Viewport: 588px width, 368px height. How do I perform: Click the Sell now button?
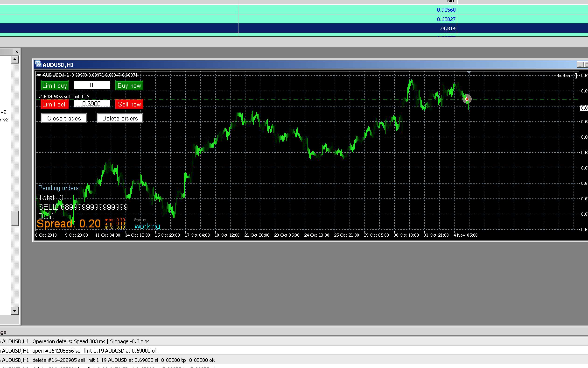tap(129, 104)
